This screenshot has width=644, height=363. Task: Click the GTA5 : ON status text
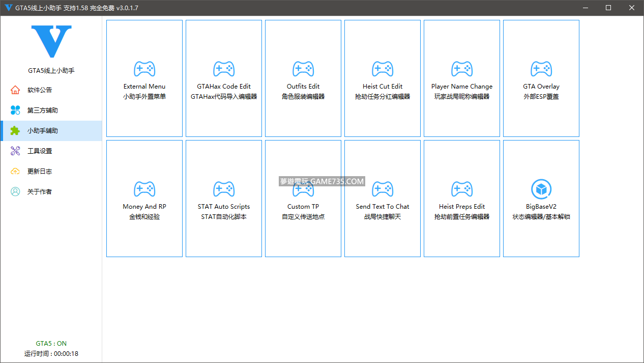[x=51, y=344]
